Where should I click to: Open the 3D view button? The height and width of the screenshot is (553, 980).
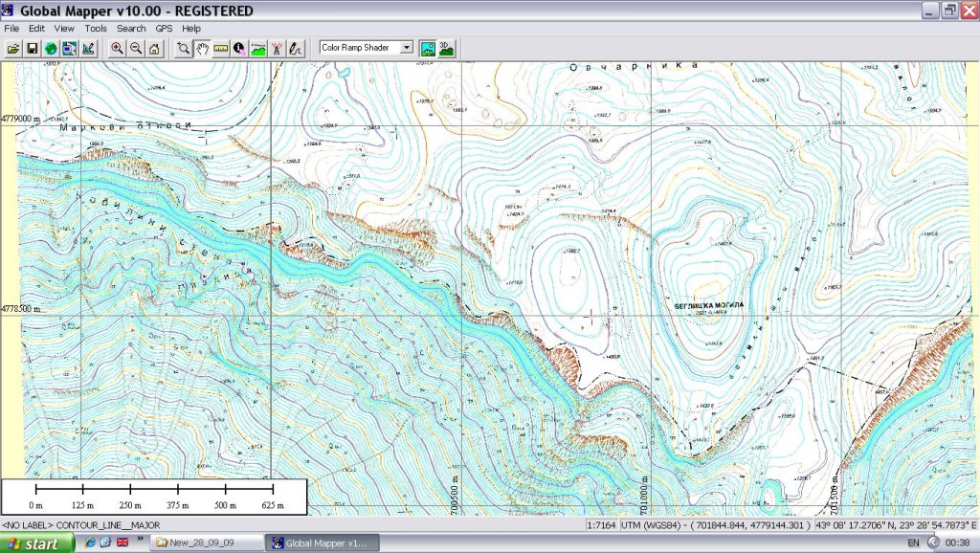[446, 47]
